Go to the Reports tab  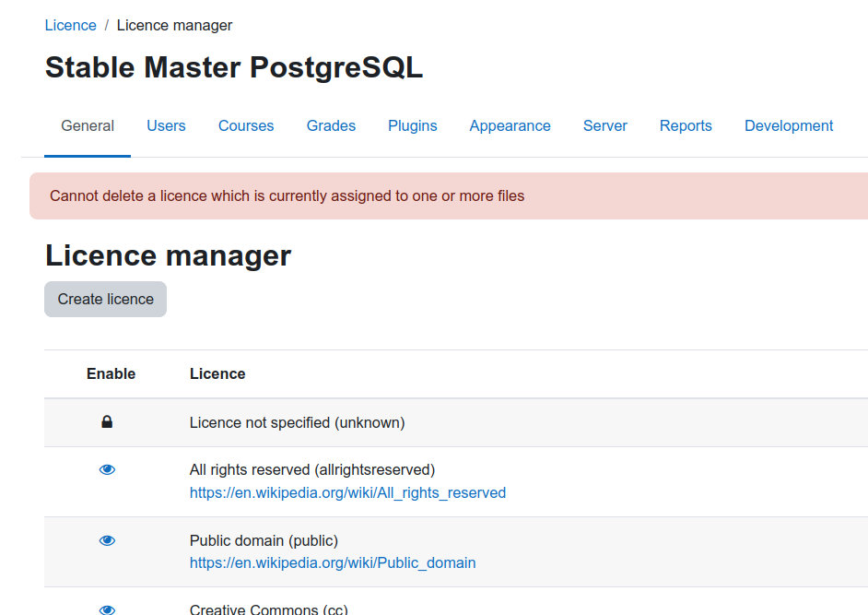pyautogui.click(x=686, y=125)
